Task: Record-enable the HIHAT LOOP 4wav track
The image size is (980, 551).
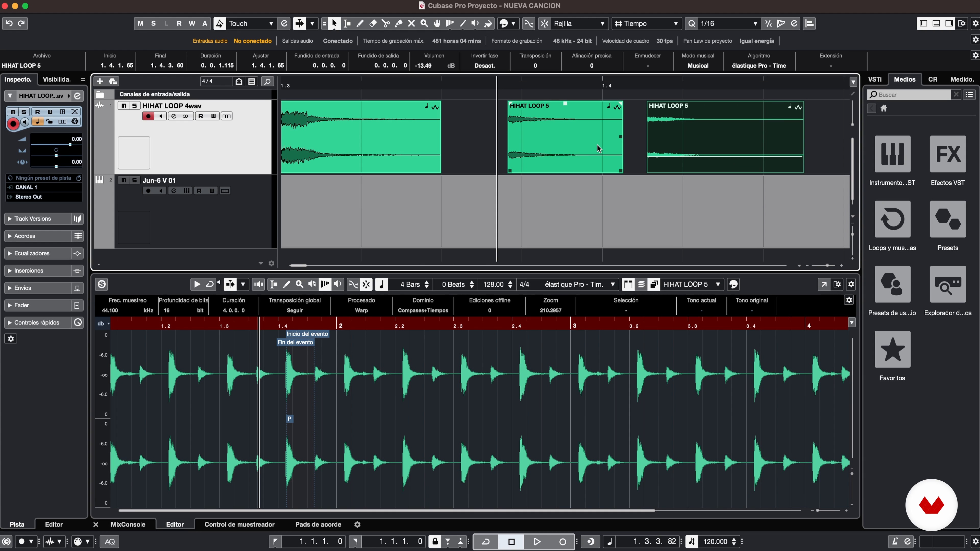Action: 148,116
